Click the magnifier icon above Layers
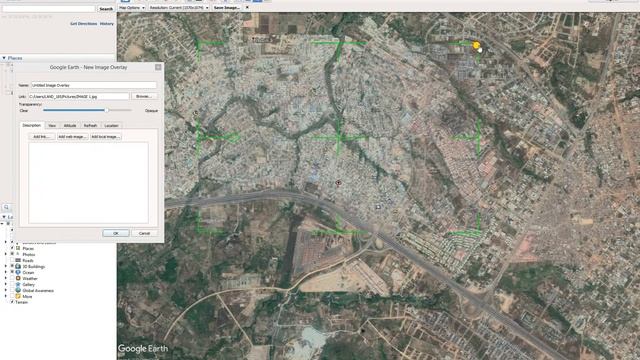Image resolution: width=640 pixels, height=360 pixels. [6, 207]
